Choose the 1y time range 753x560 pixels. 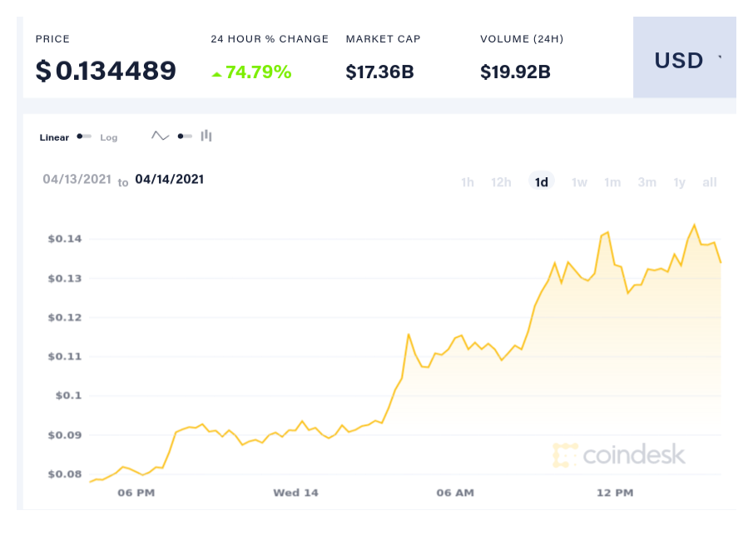click(680, 182)
